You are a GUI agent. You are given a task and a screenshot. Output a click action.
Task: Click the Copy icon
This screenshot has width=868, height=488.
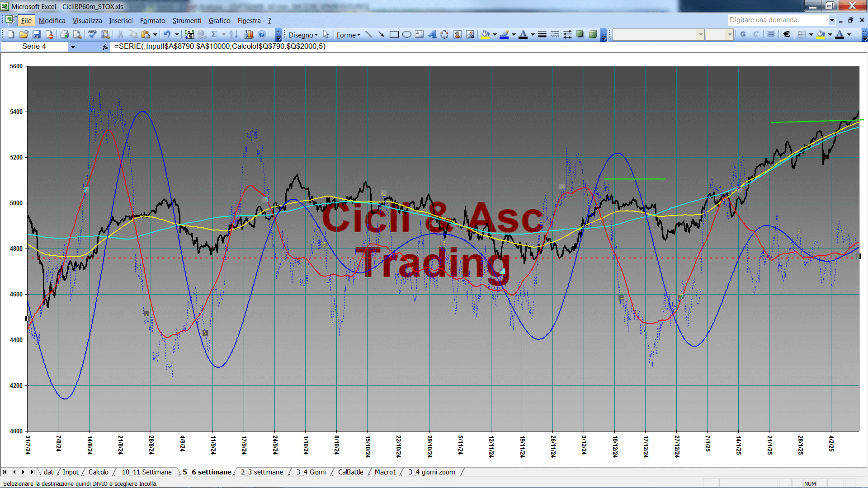(x=133, y=34)
